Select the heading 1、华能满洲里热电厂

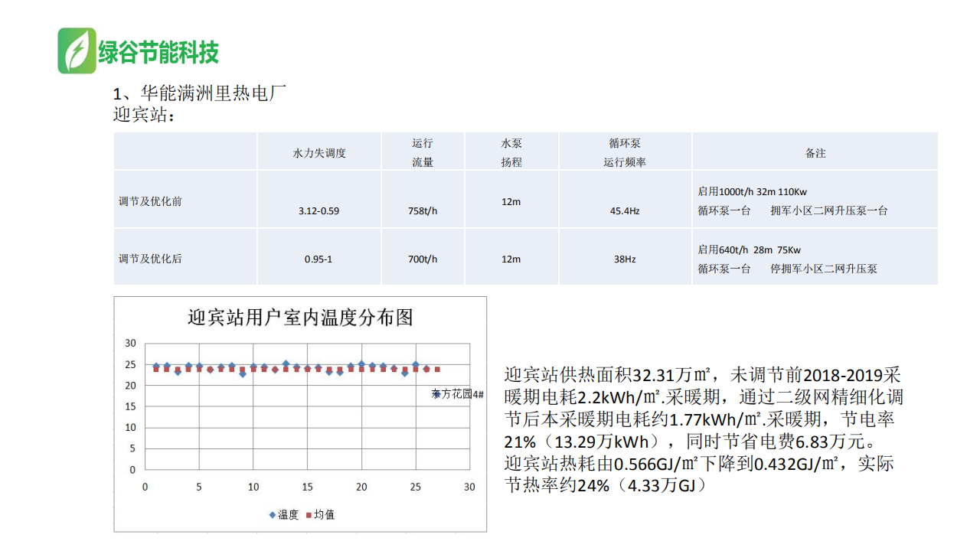click(199, 94)
